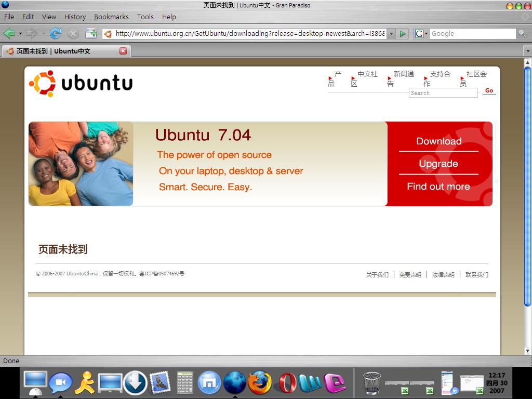Click the dock clock showing 12:17
Screen dimensions: 532x399
point(497,383)
